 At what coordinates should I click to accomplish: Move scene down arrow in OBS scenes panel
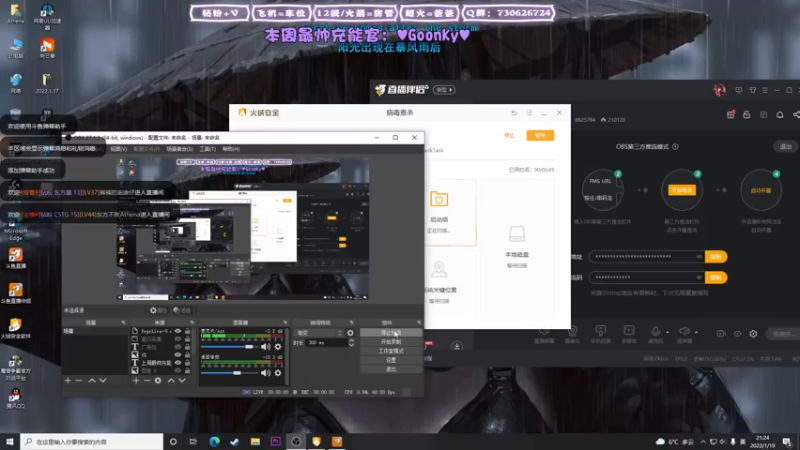pyautogui.click(x=103, y=381)
